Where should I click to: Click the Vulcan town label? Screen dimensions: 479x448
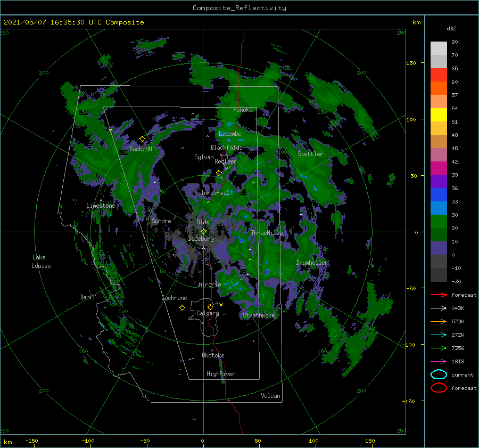point(271,396)
